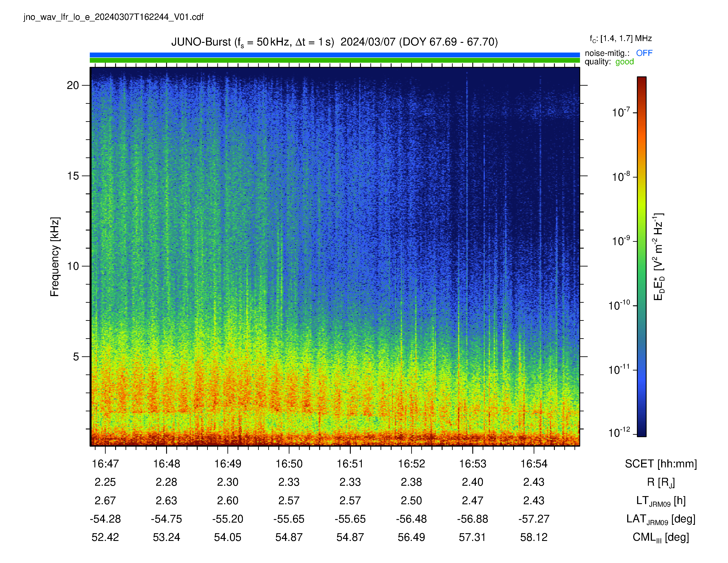Click the LAT JRM09 [deg] row label
728x563 pixels.
click(x=661, y=519)
